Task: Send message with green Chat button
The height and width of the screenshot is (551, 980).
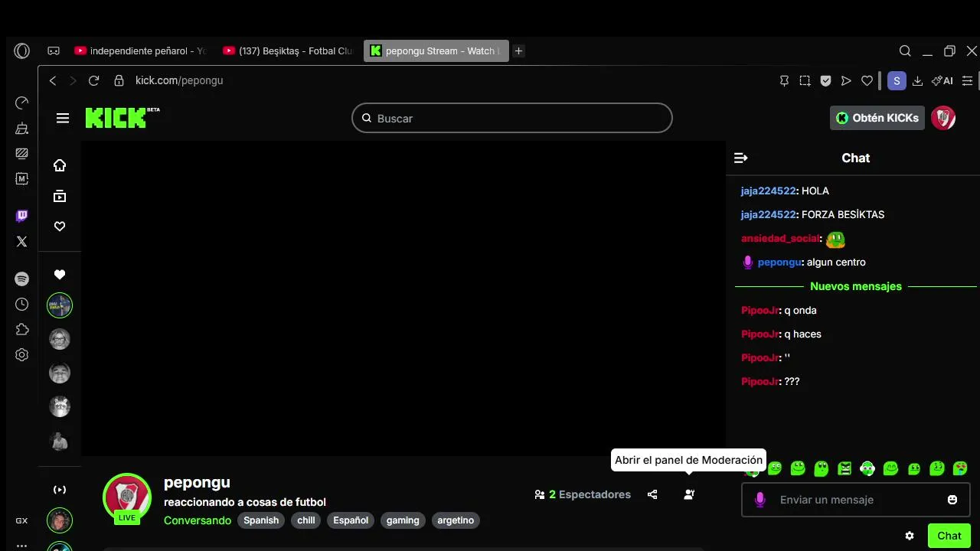Action: point(949,536)
